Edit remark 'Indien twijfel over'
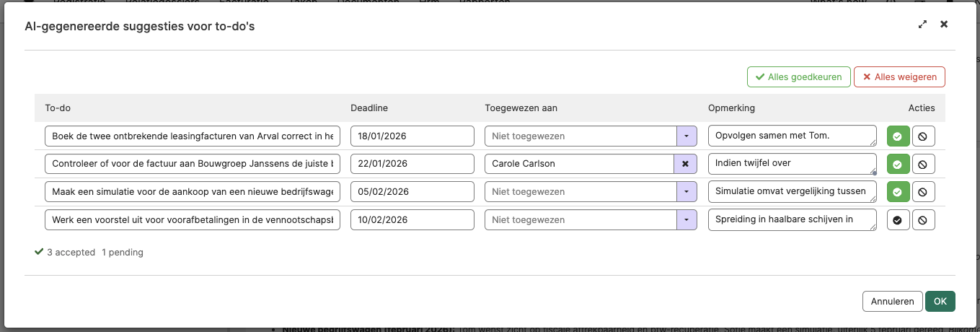The image size is (980, 332). (793, 164)
